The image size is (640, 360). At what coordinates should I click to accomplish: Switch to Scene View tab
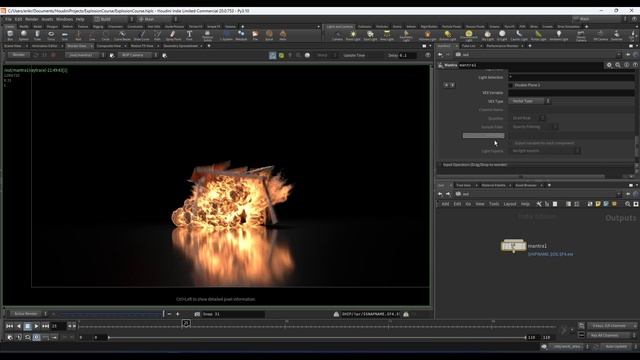[13, 46]
